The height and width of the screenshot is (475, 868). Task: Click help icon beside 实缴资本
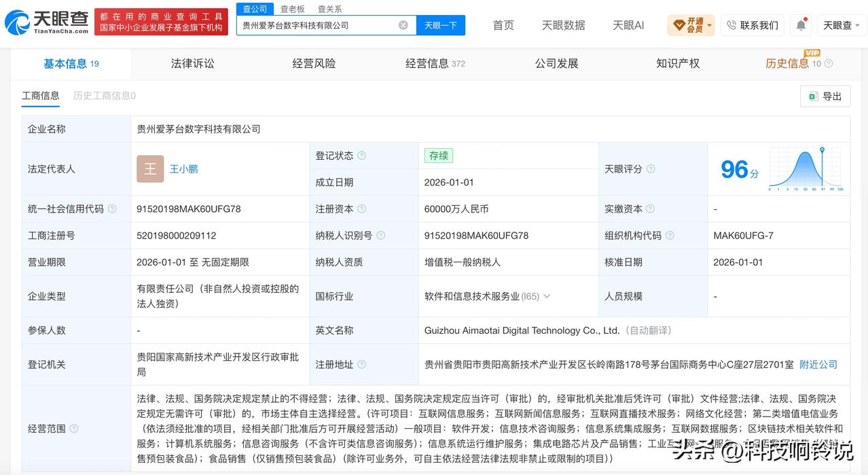coord(651,209)
